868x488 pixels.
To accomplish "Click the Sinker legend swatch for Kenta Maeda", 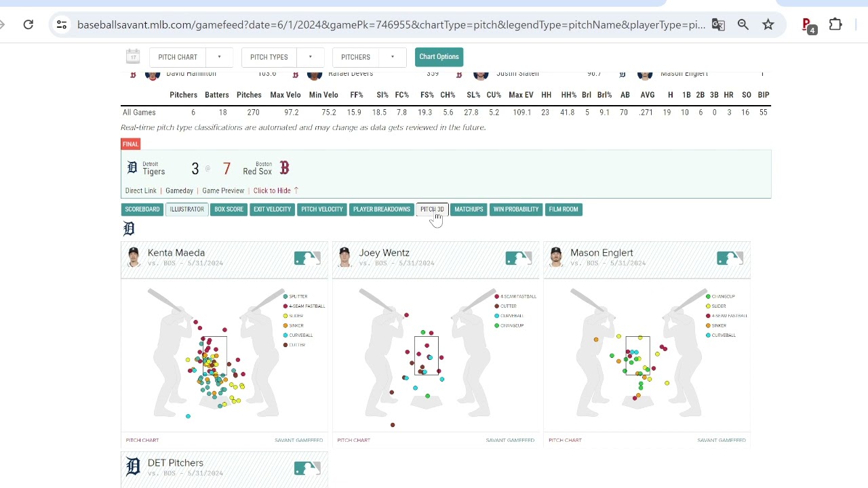I will [285, 326].
